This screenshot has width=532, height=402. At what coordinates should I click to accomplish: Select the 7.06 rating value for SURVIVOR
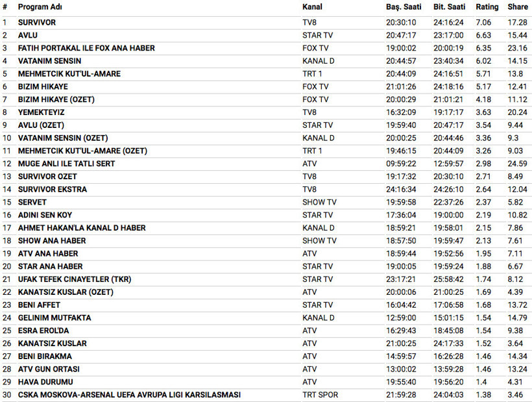pos(484,23)
